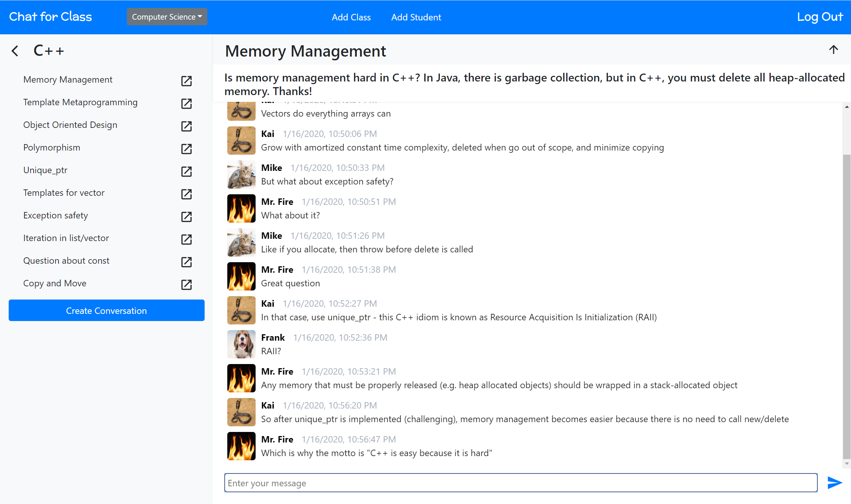The height and width of the screenshot is (504, 851).
Task: Click Frank's dog avatar
Action: click(241, 344)
